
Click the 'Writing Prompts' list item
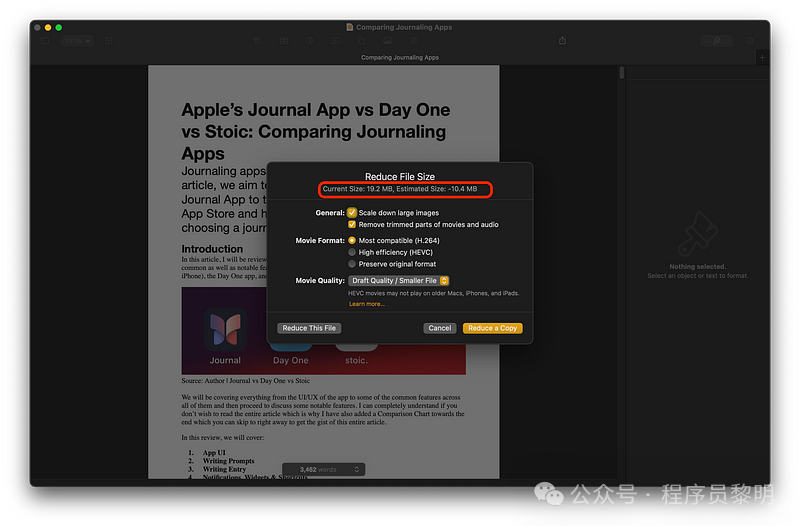(229, 461)
